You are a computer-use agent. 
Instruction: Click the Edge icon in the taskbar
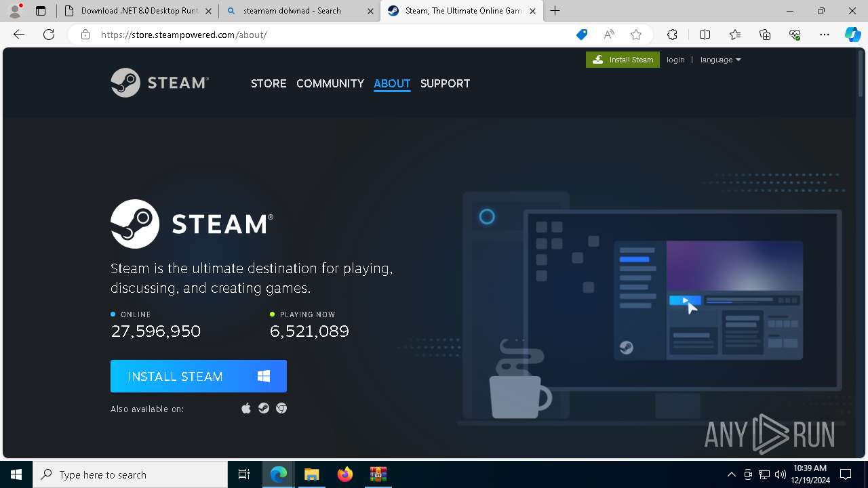[279, 474]
